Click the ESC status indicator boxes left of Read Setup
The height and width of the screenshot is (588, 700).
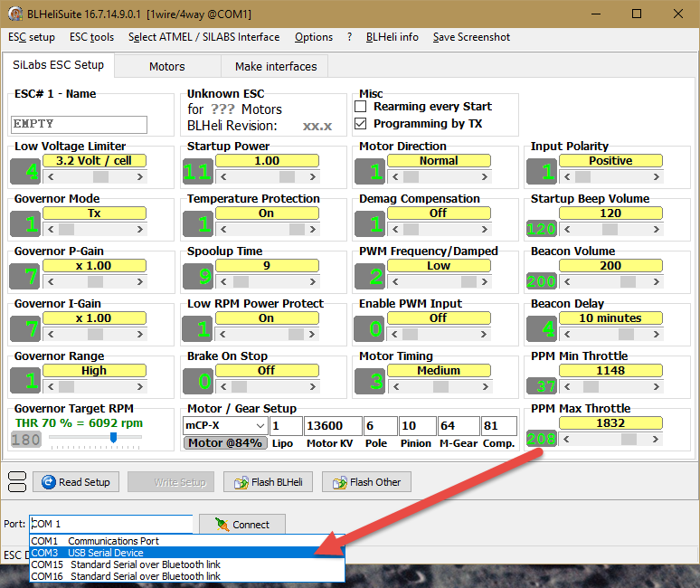pyautogui.click(x=17, y=482)
